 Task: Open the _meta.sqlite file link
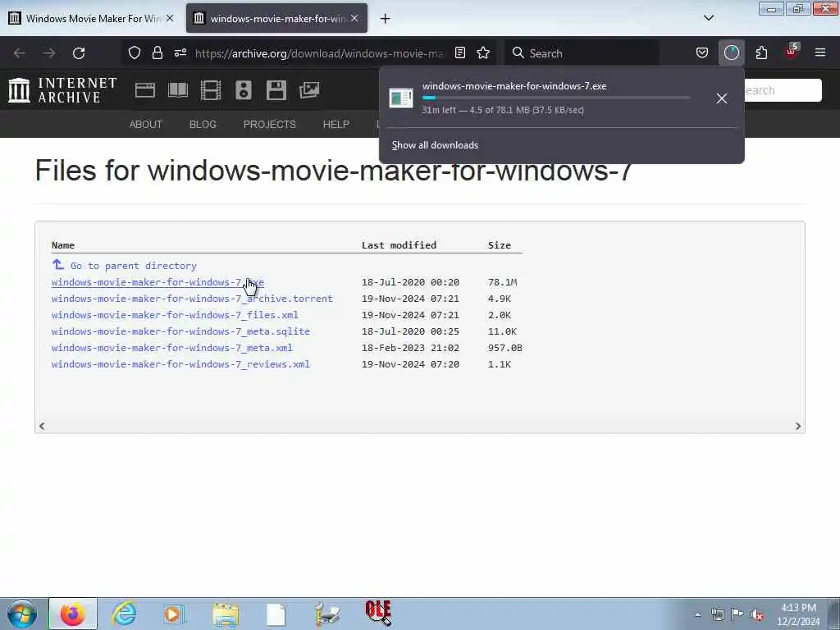pos(180,331)
